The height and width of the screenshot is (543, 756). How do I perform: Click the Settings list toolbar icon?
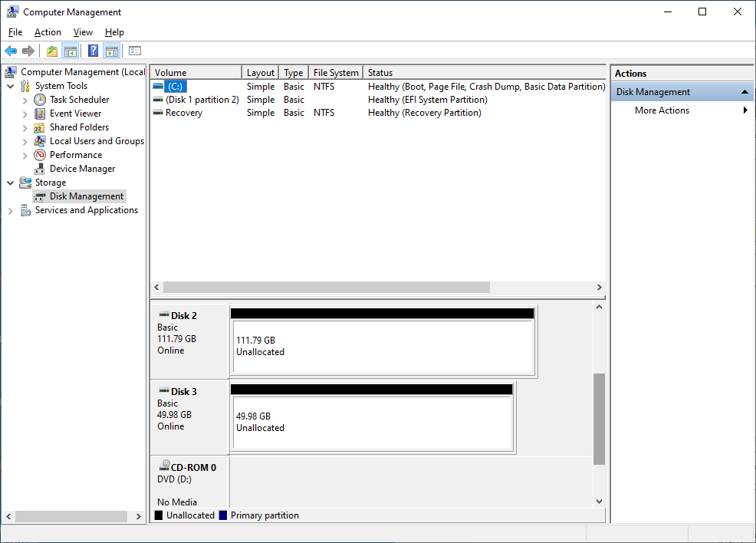(135, 51)
